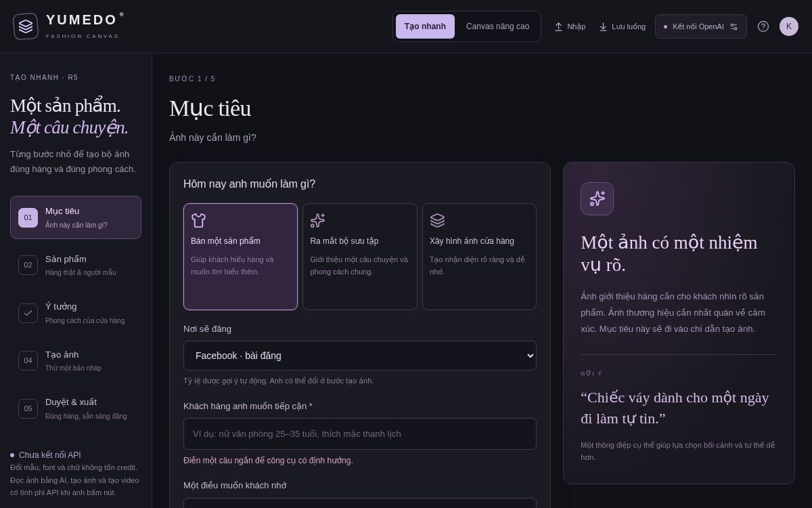Open the Nơi sẽ đăng dropdown
The height and width of the screenshot is (508, 812).
360,356
